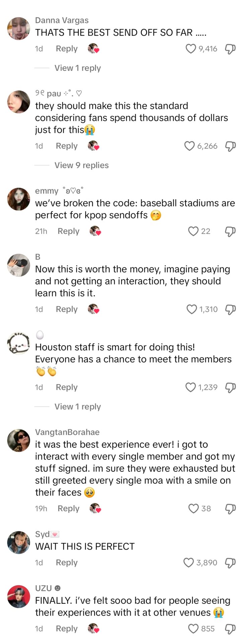Image resolution: width=244 pixels, height=644 pixels.
Task: Open pau's profile picture
Action: 19,102
